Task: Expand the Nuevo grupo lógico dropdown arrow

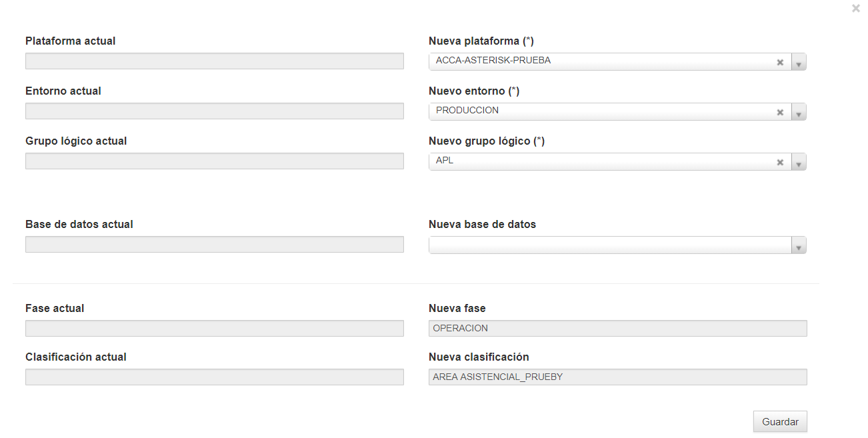Action: pyautogui.click(x=799, y=162)
